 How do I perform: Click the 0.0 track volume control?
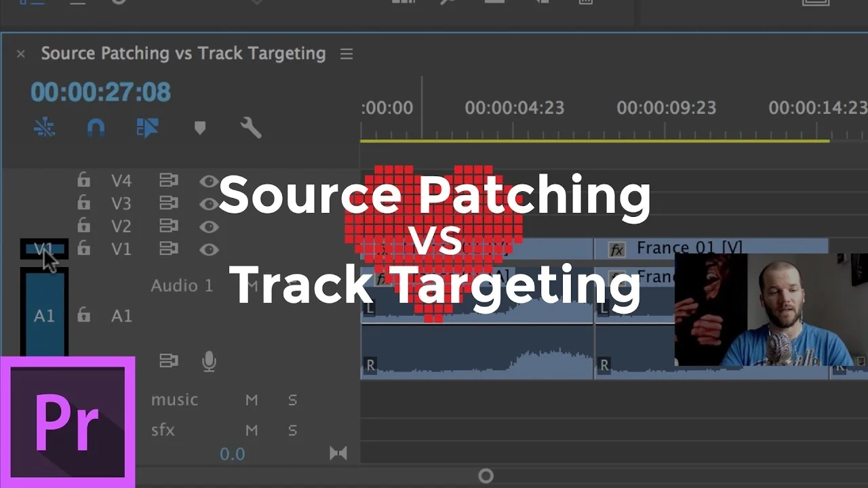pyautogui.click(x=233, y=453)
